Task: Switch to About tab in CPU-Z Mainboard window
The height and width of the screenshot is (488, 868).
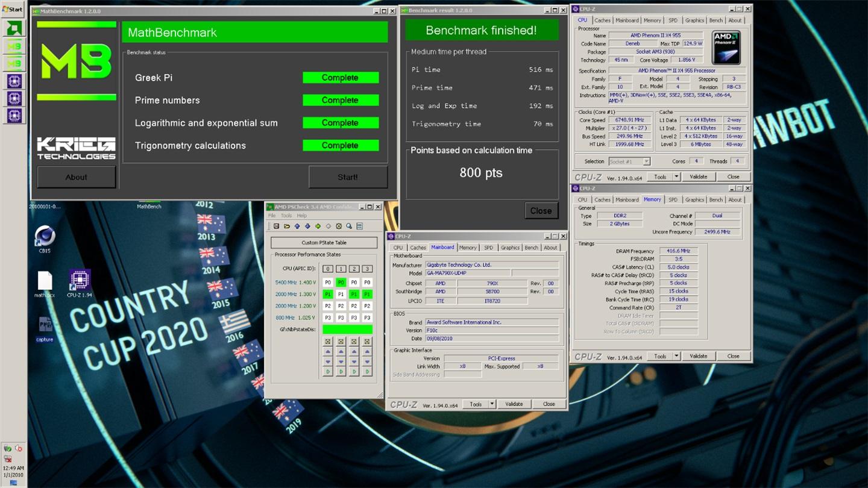Action: 550,248
